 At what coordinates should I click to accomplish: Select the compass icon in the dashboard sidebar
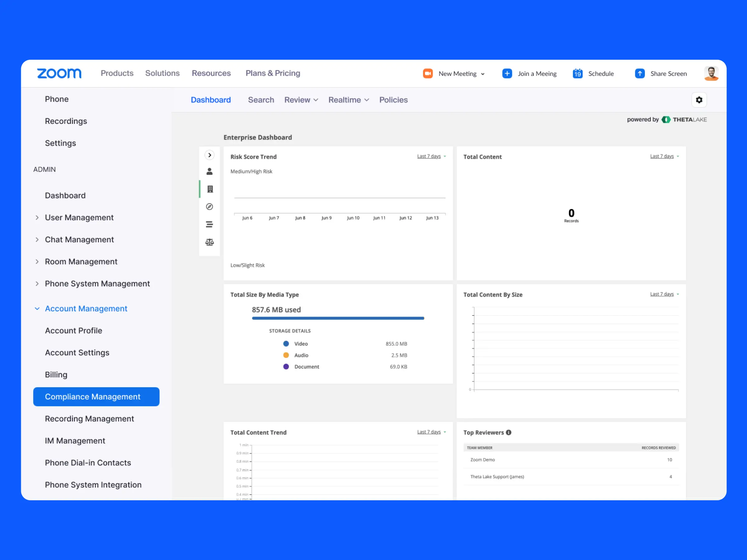tap(210, 207)
